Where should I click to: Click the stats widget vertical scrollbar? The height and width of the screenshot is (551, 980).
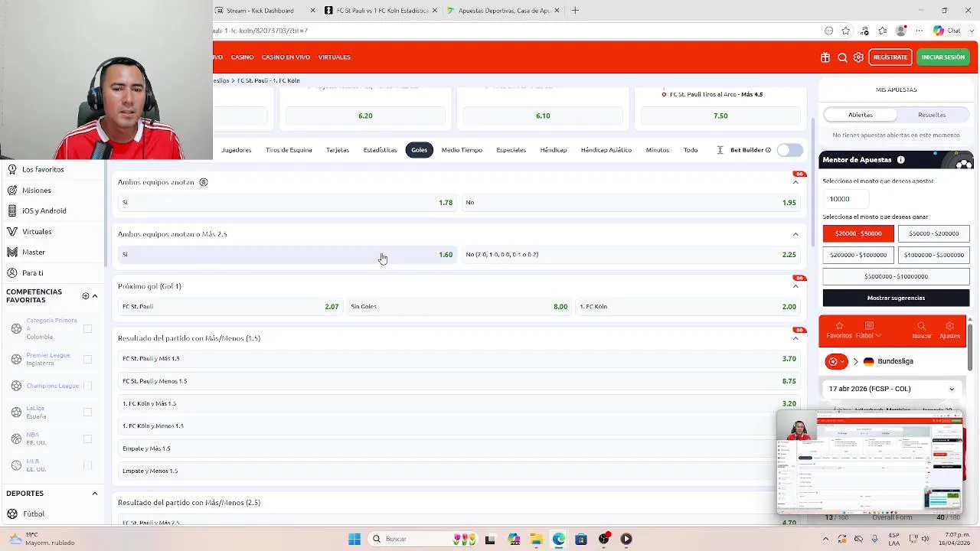(x=969, y=348)
